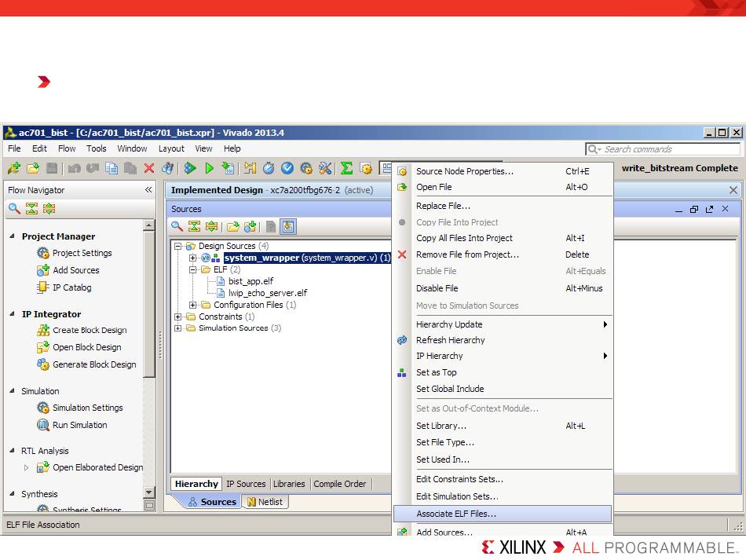Viewport: 746px width, 560px height.
Task: Click Add Sources in Flow Navigator
Action: pyautogui.click(x=75, y=270)
